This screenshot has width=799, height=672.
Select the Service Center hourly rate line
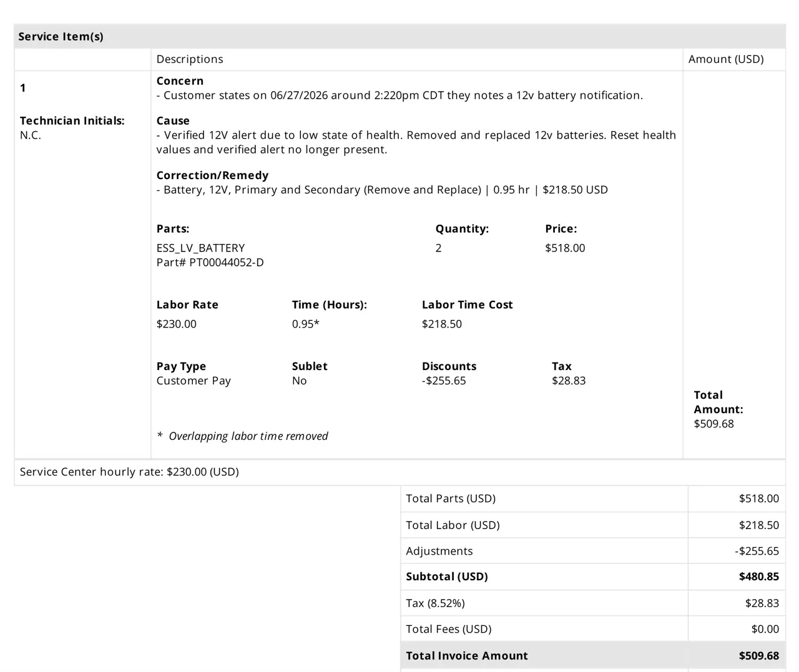(x=129, y=472)
